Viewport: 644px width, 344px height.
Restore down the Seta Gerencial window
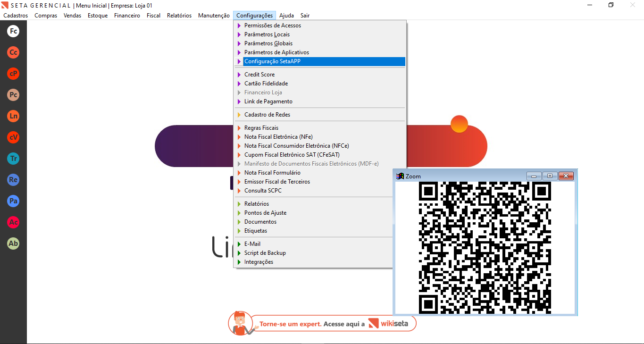pyautogui.click(x=611, y=5)
